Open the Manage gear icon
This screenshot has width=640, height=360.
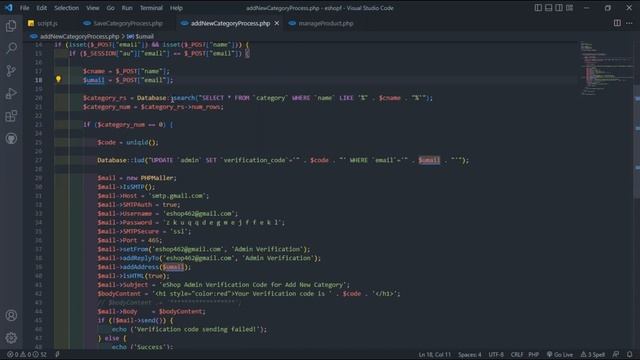tap(11, 338)
